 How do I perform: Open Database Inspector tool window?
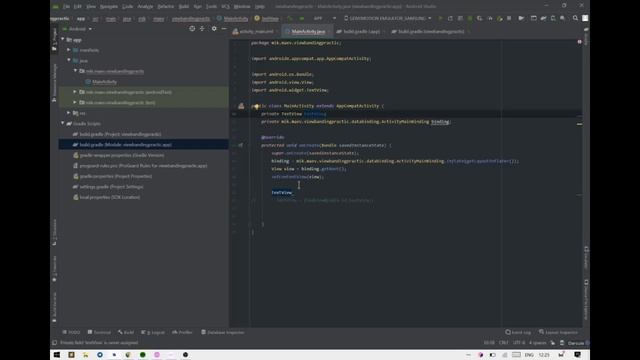(x=223, y=332)
